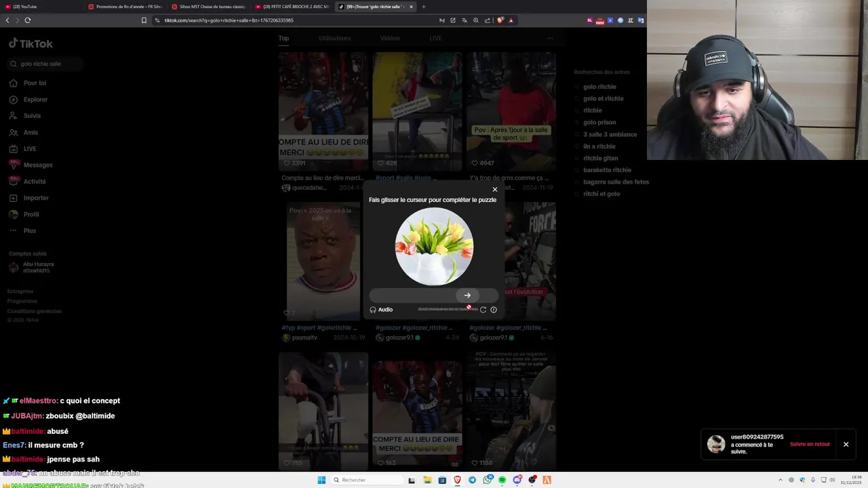Viewport: 868px width, 488px height.
Task: Open a new browser tab
Action: (424, 7)
